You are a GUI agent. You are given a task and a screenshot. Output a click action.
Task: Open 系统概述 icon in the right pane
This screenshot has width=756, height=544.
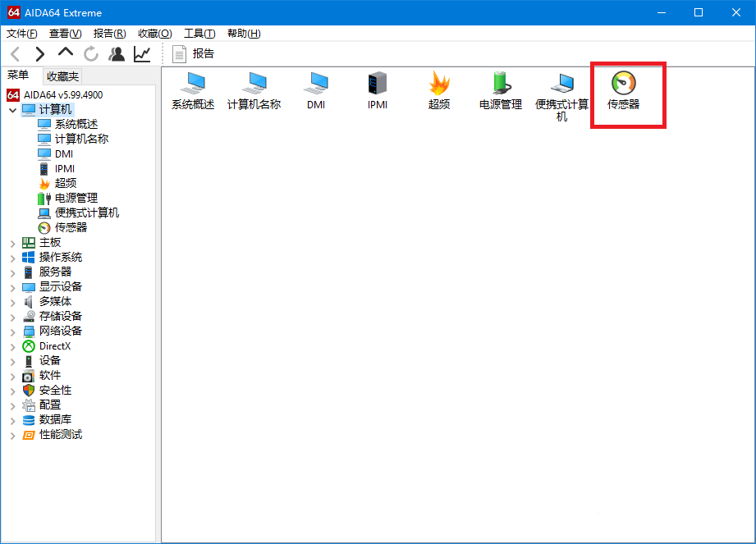(x=193, y=90)
